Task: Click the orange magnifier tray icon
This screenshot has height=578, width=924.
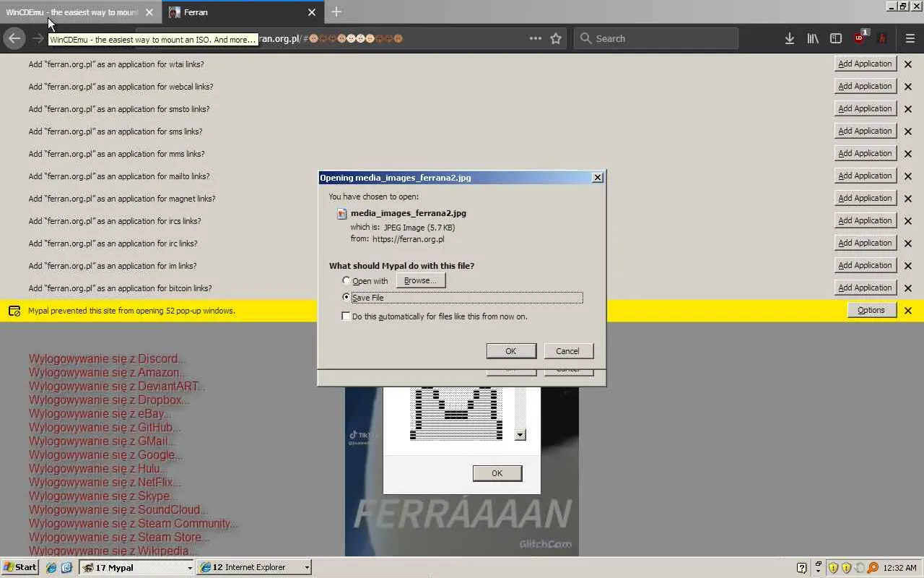Action: [x=873, y=568]
